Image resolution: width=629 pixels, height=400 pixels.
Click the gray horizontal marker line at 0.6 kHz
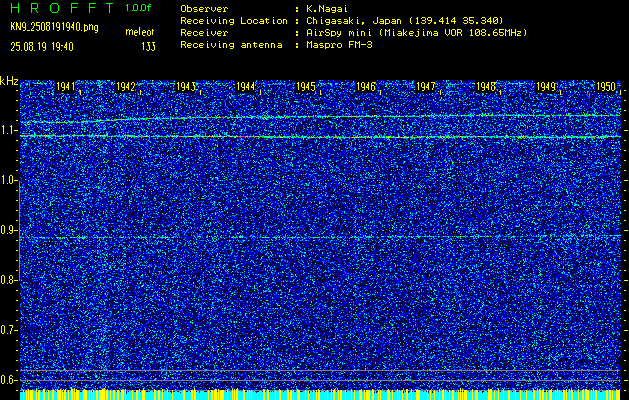[x=320, y=380]
